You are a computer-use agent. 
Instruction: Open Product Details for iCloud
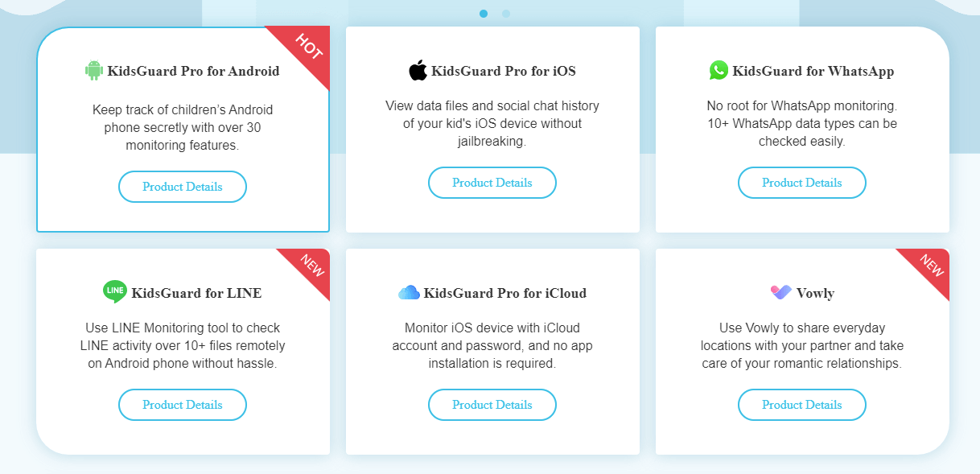[492, 405]
